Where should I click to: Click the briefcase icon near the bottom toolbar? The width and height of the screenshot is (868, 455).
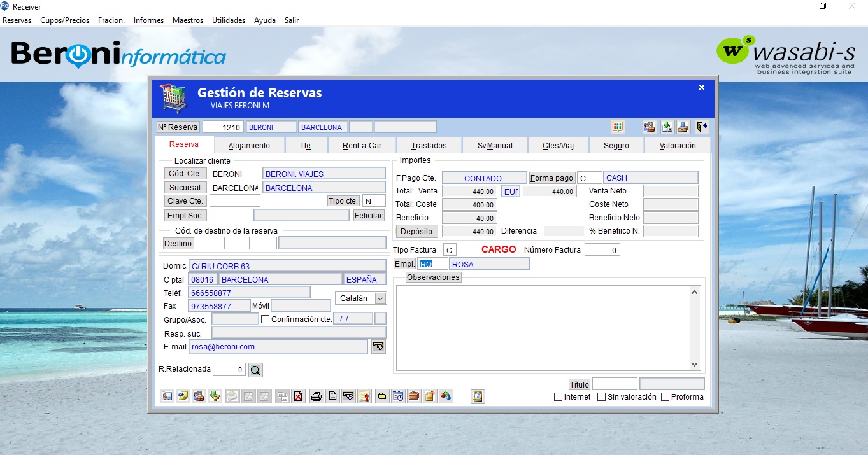(x=414, y=396)
